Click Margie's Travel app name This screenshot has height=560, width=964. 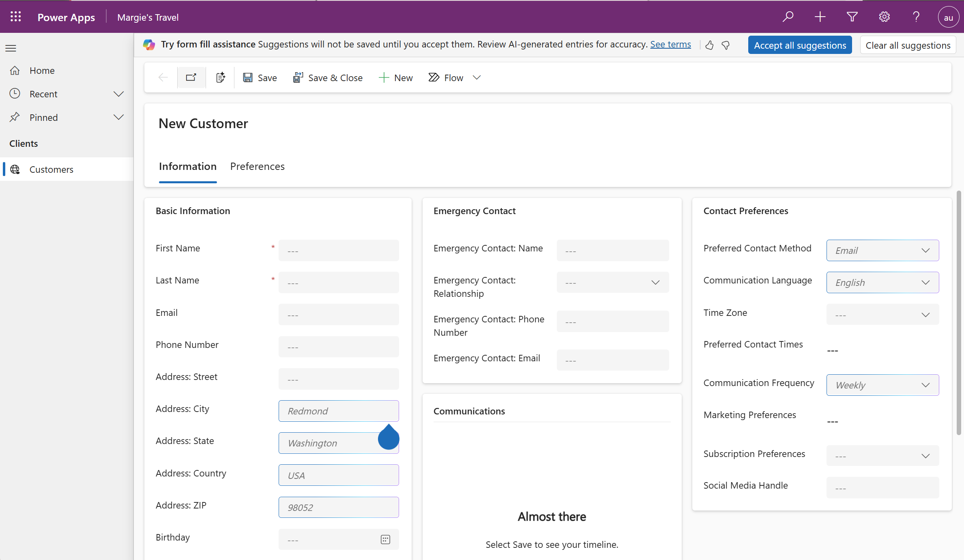pyautogui.click(x=148, y=17)
